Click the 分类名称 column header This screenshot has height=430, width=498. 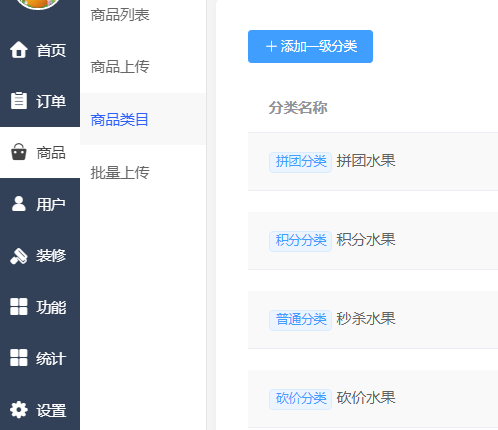pyautogui.click(x=298, y=108)
